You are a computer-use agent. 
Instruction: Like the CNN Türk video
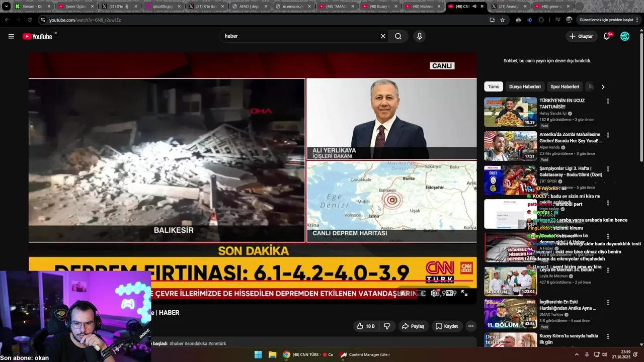366,326
